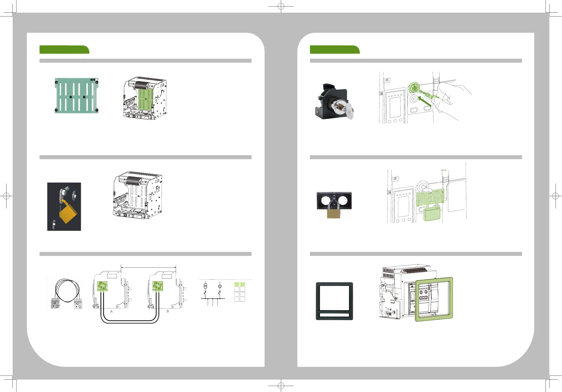Viewport: 562px width, 392px height.
Task: Click the black door frame photo
Action: click(334, 301)
